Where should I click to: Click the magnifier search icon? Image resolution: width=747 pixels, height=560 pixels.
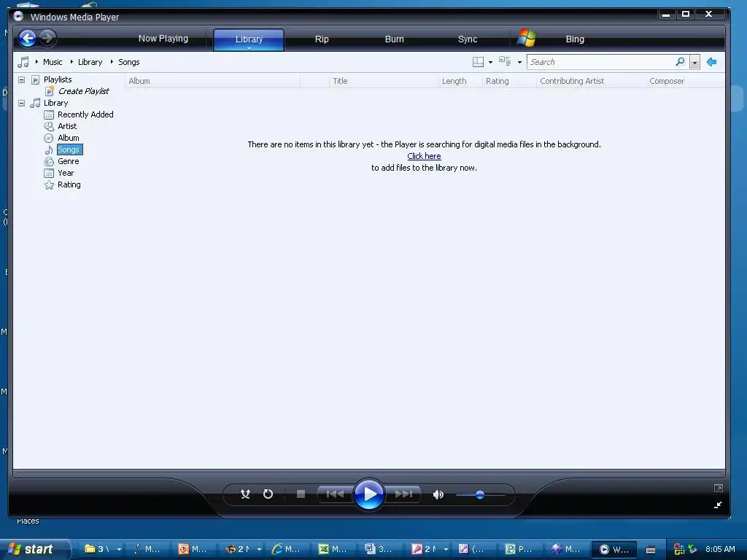point(681,62)
